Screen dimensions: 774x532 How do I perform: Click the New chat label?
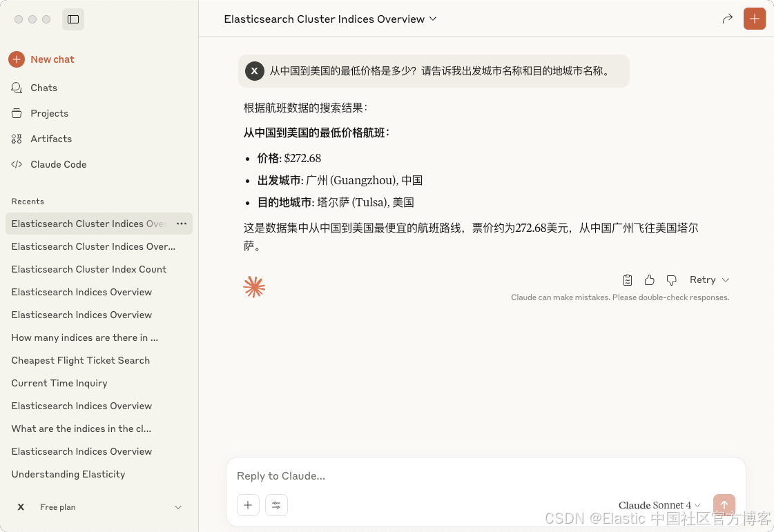52,59
